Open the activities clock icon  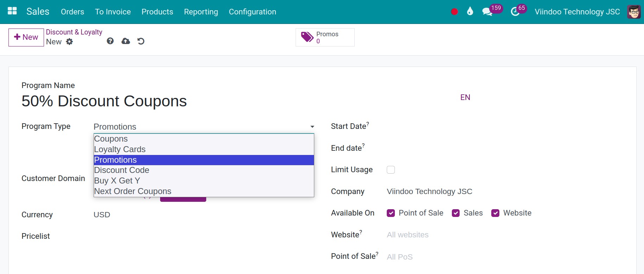[x=515, y=12]
